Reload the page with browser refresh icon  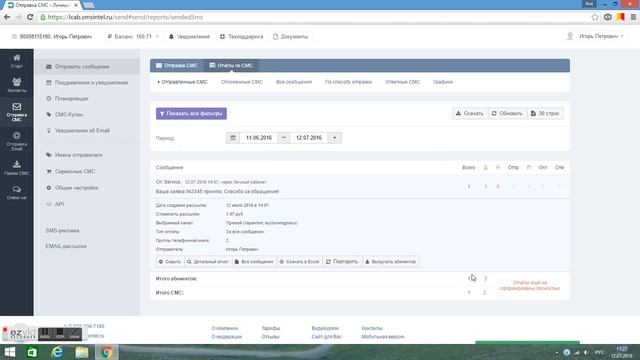pos(30,17)
